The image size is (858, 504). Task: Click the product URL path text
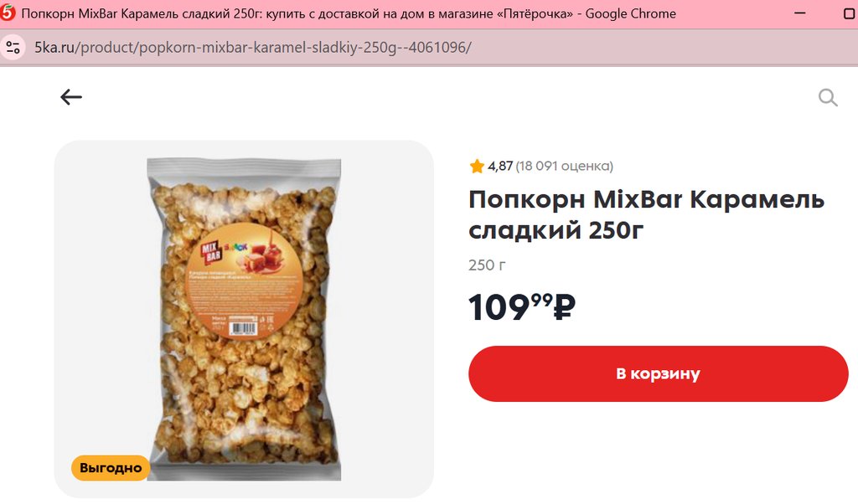tap(273, 48)
